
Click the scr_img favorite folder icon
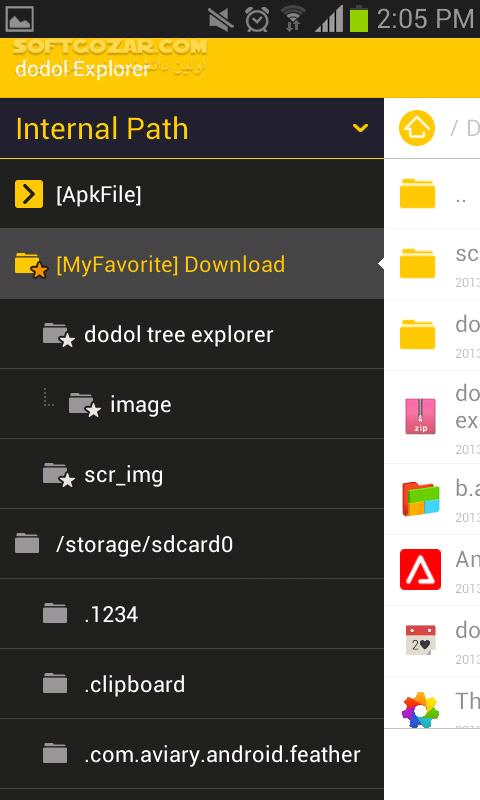click(x=59, y=474)
